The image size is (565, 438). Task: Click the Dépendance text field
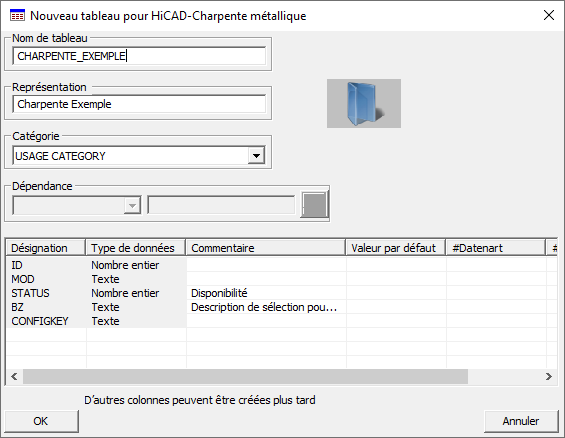[x=221, y=205]
